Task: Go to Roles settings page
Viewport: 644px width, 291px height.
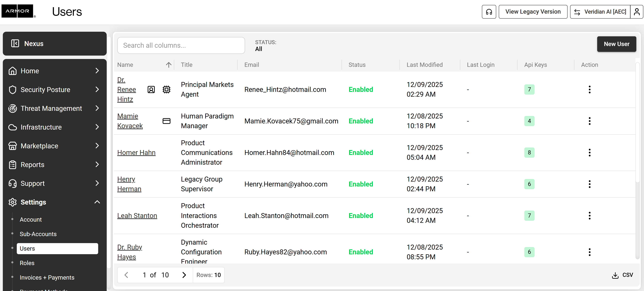Action: tap(27, 263)
